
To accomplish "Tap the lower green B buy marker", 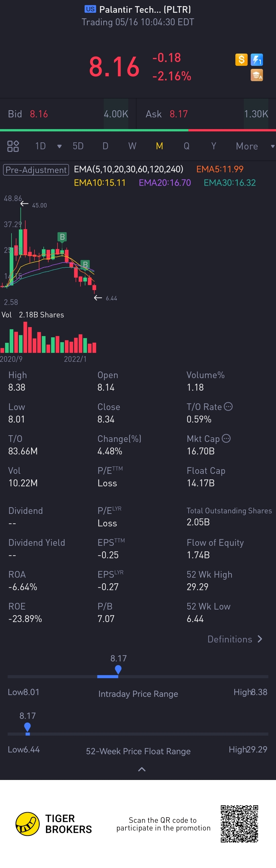I will point(85,265).
